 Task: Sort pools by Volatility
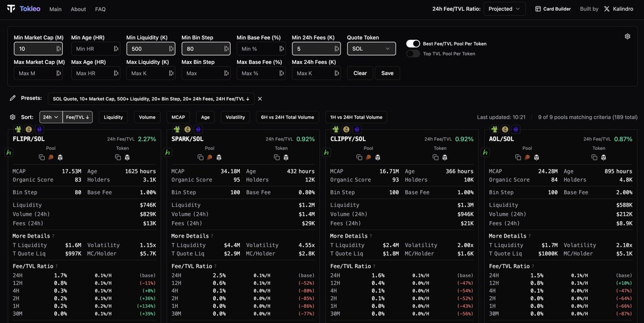235,117
